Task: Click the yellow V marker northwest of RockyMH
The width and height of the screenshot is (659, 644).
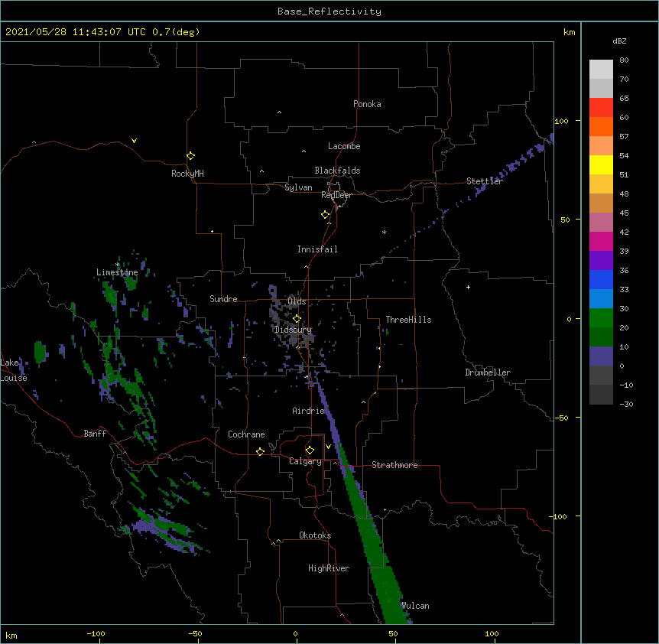Action: tap(134, 141)
